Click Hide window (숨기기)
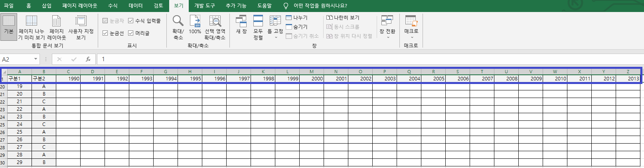This screenshot has height=168, width=644. pyautogui.click(x=297, y=27)
